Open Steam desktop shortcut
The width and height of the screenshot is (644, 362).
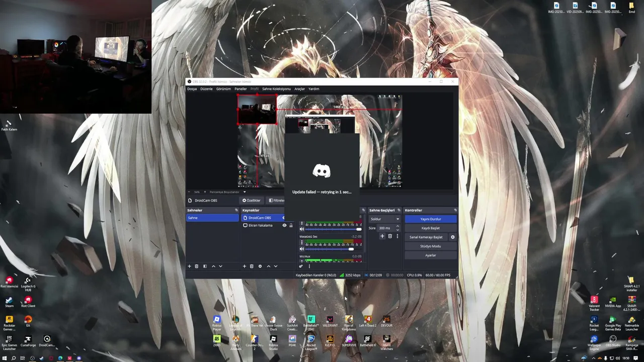tap(9, 302)
